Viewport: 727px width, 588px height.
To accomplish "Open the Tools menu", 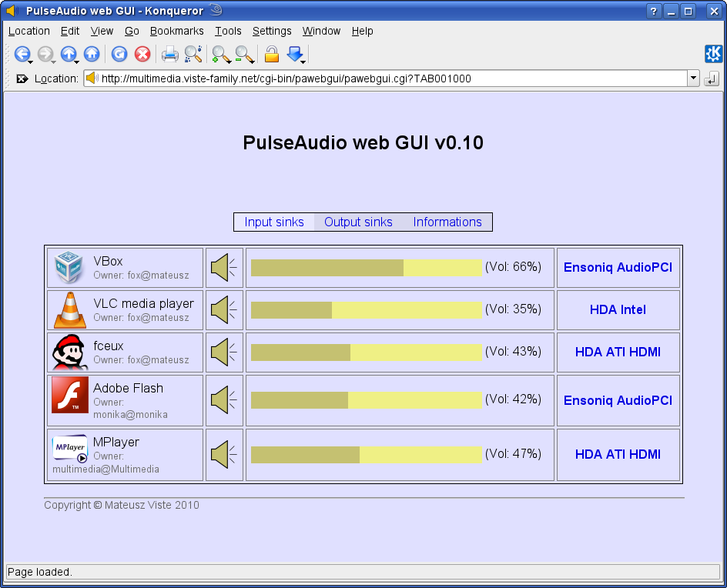I will (x=228, y=31).
